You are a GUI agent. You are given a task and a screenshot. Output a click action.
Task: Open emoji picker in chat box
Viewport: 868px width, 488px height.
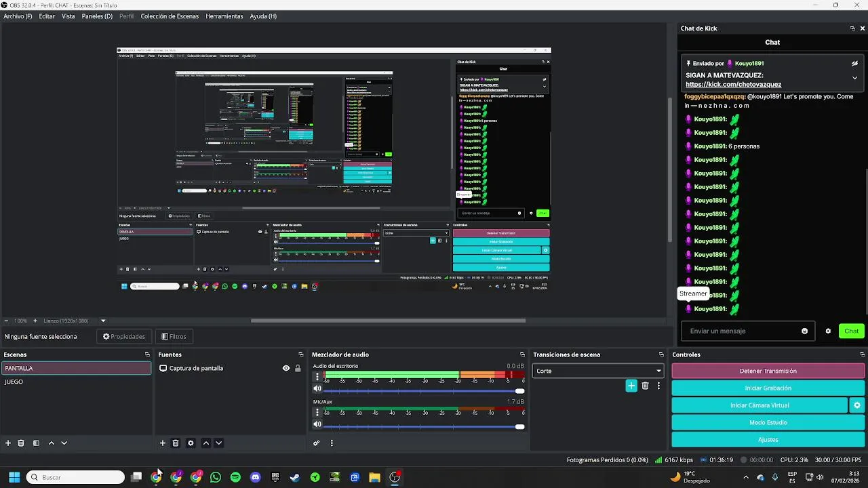[805, 331]
